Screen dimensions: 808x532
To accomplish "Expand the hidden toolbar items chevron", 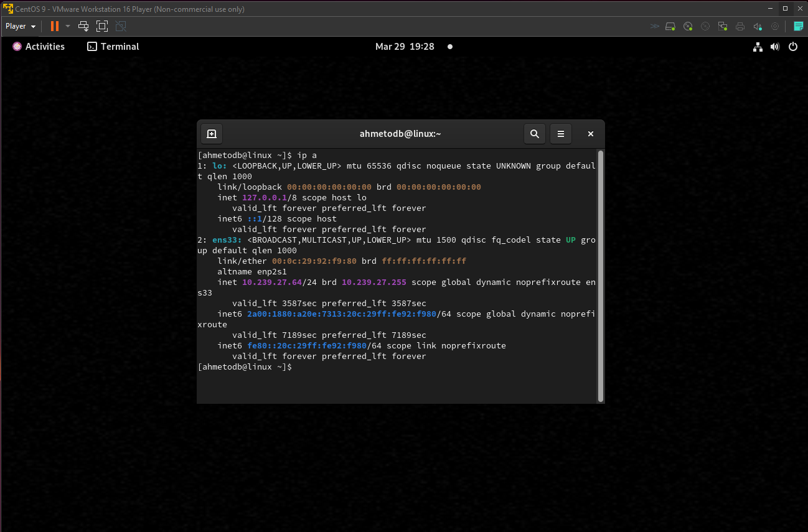I will point(654,26).
